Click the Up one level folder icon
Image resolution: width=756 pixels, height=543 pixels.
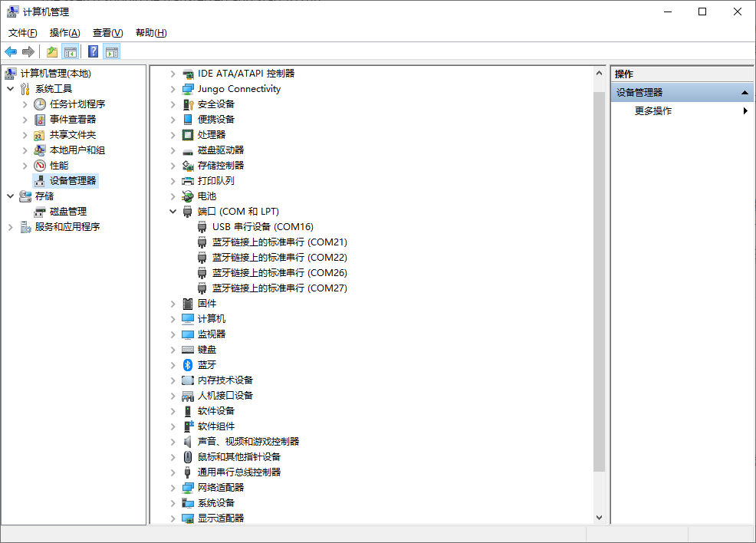click(52, 51)
